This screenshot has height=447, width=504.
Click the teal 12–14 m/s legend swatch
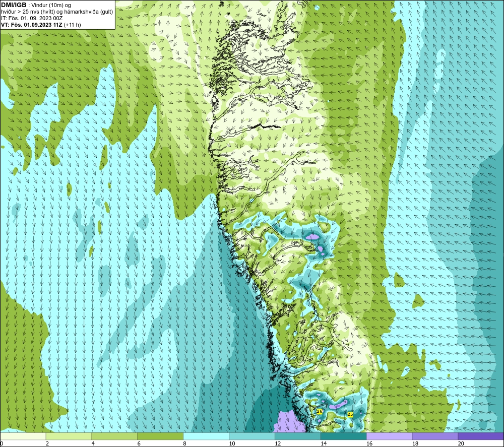coord(298,436)
